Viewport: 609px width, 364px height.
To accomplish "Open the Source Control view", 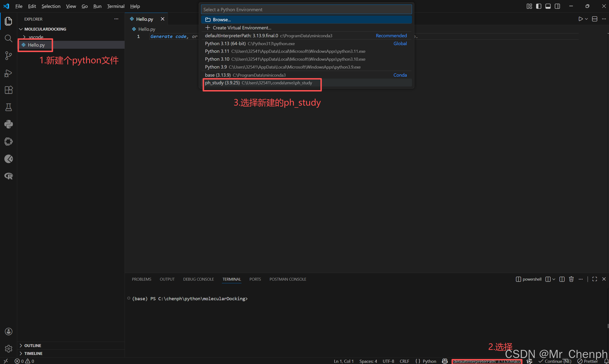I will pyautogui.click(x=8, y=56).
